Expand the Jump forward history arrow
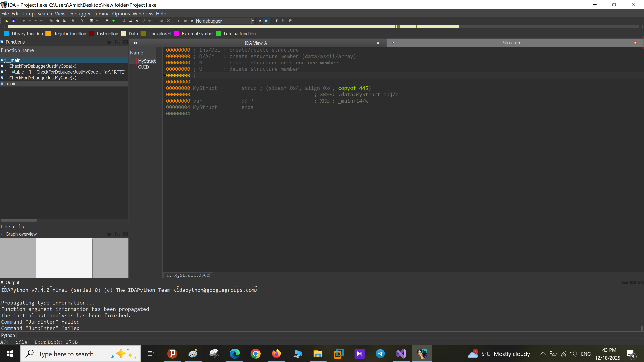 click(x=41, y=21)
